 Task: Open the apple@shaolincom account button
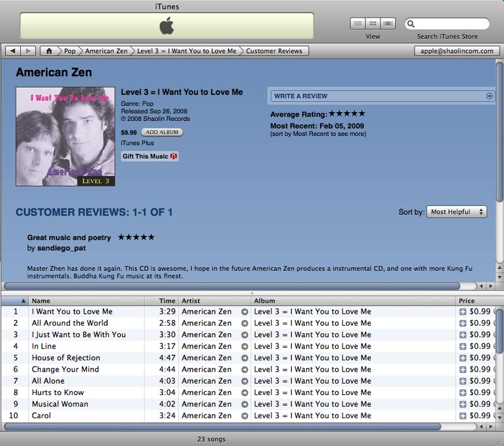[x=455, y=51]
